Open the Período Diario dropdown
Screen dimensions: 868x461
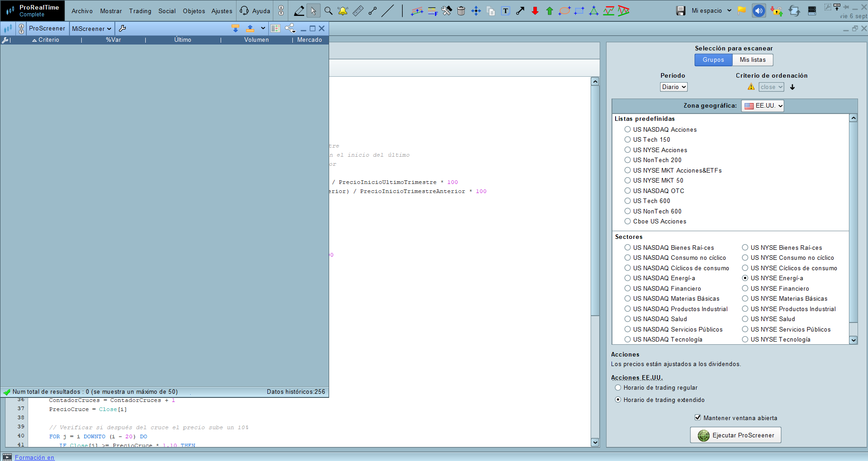point(674,87)
